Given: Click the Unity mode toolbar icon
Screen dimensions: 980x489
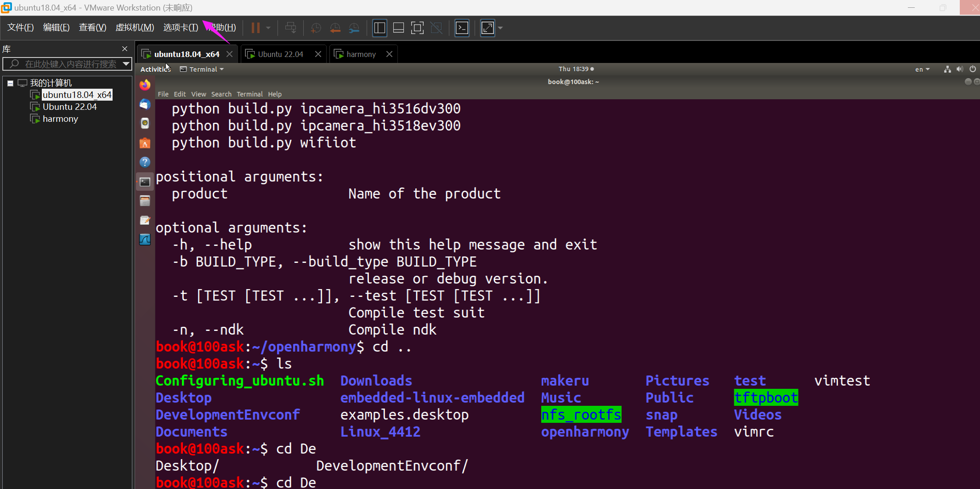Looking at the screenshot, I should coord(436,28).
